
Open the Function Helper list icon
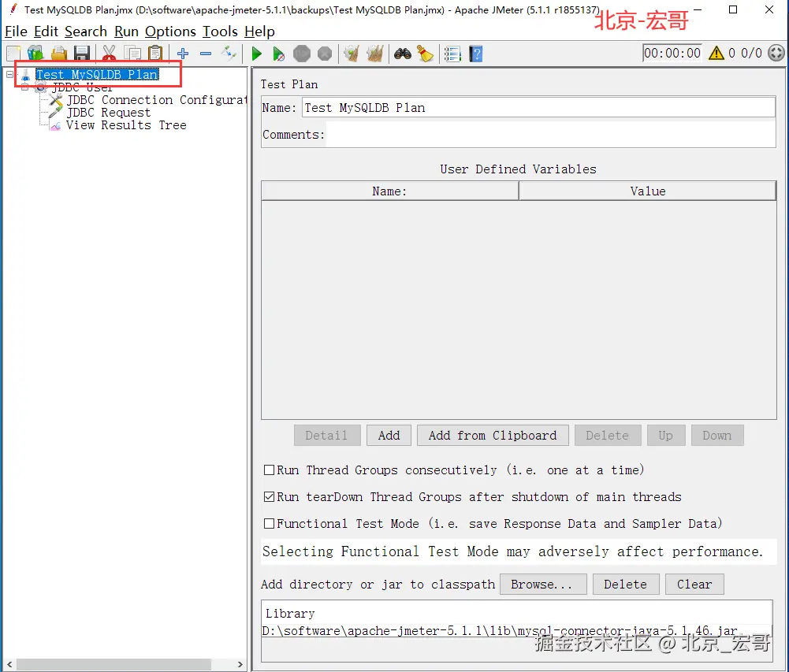point(452,54)
